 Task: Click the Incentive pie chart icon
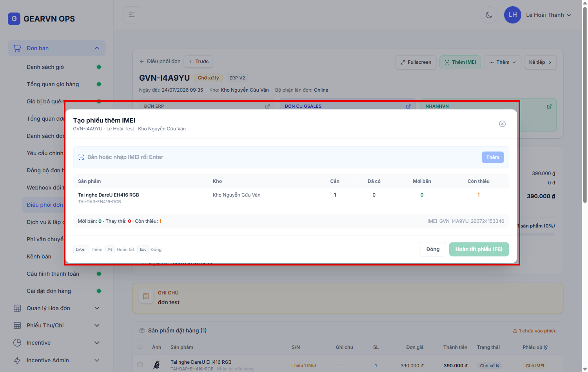click(x=17, y=343)
